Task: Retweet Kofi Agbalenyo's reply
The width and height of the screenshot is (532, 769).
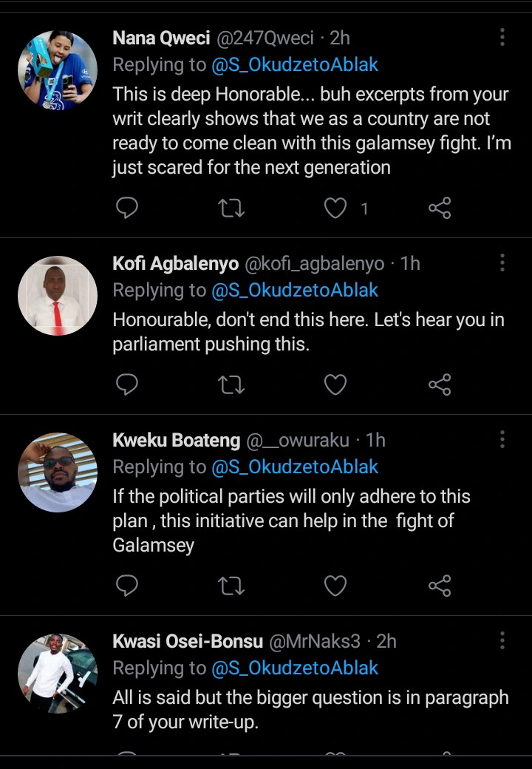Action: pos(232,384)
